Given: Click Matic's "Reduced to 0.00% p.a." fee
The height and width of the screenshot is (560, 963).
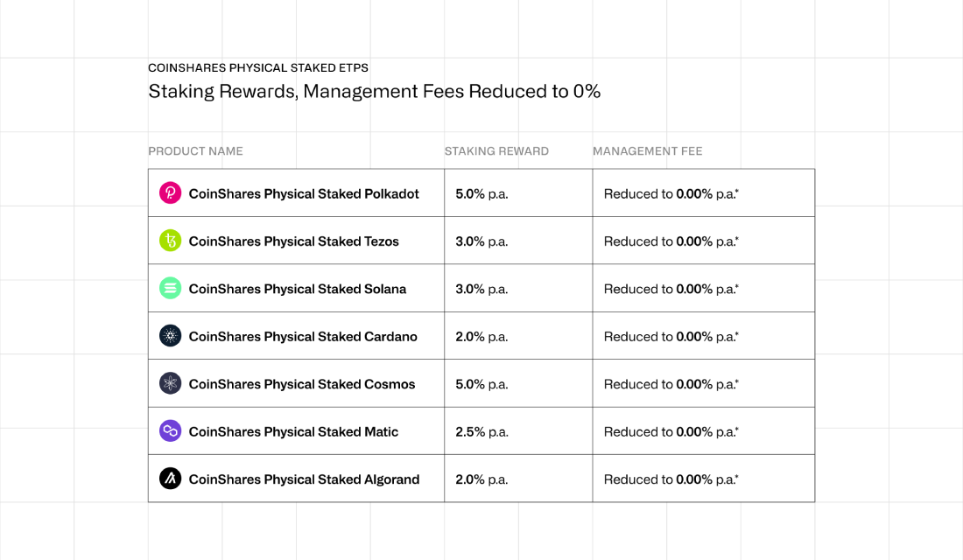Looking at the screenshot, I should [671, 431].
